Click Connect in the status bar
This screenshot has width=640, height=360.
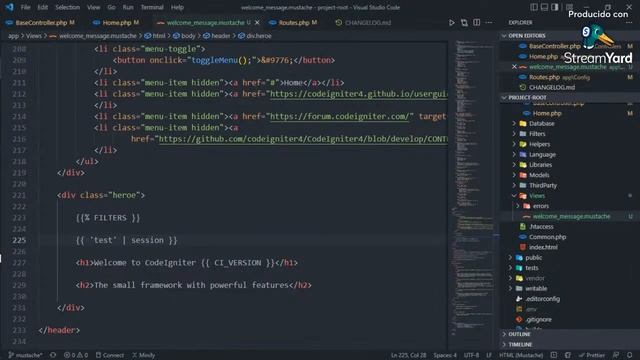[x=110, y=355]
